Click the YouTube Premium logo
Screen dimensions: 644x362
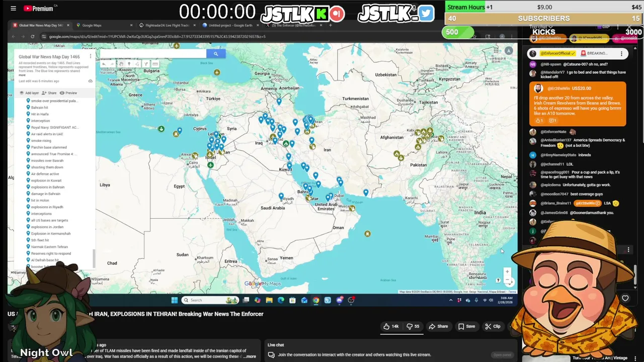coord(39,8)
